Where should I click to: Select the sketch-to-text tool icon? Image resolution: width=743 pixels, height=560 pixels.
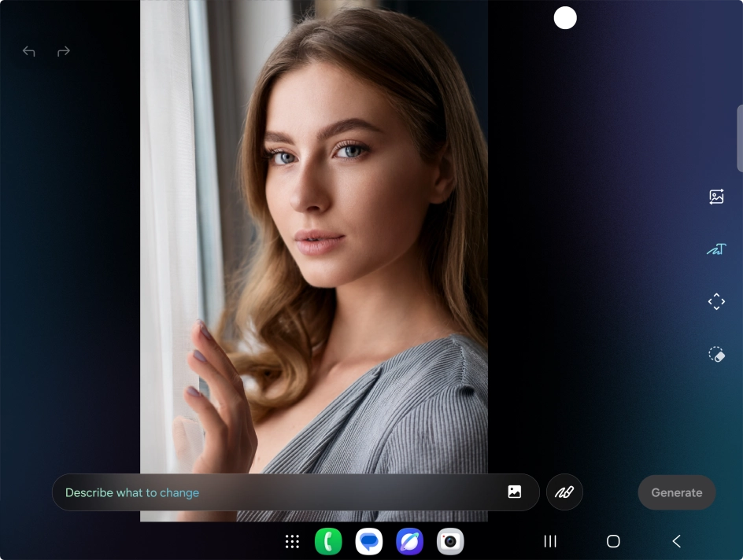click(716, 249)
